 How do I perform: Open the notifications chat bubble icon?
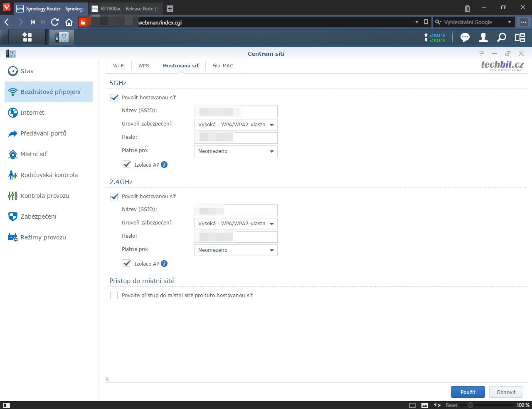point(465,38)
